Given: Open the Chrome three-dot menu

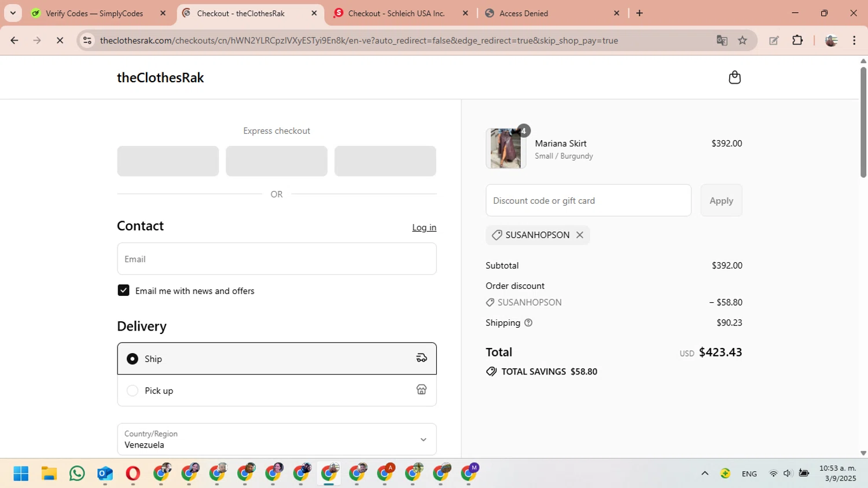Looking at the screenshot, I should (854, 41).
